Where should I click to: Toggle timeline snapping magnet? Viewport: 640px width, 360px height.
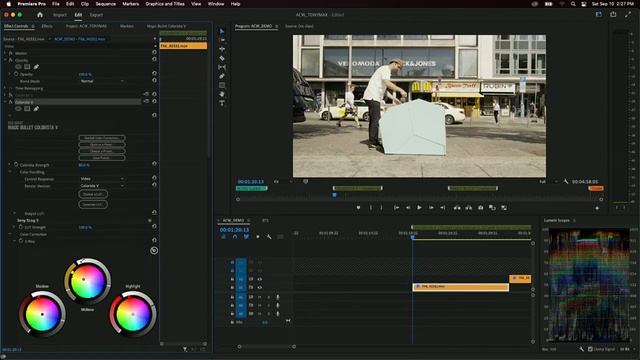coord(235,237)
